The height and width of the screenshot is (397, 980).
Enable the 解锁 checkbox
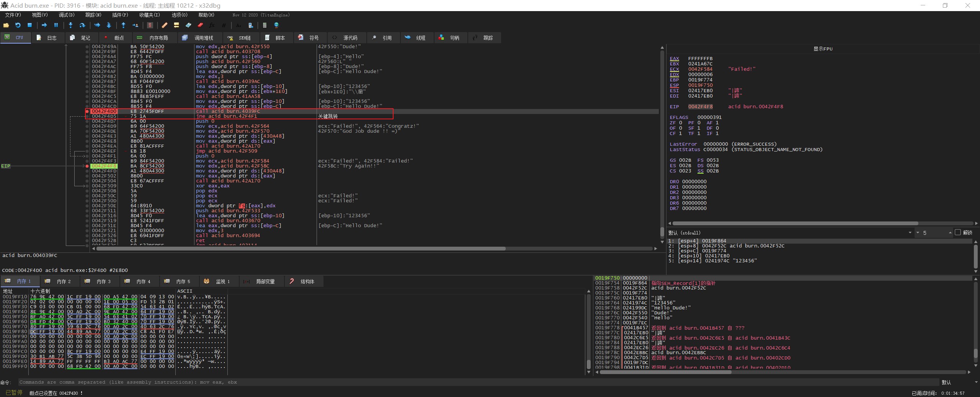(958, 233)
